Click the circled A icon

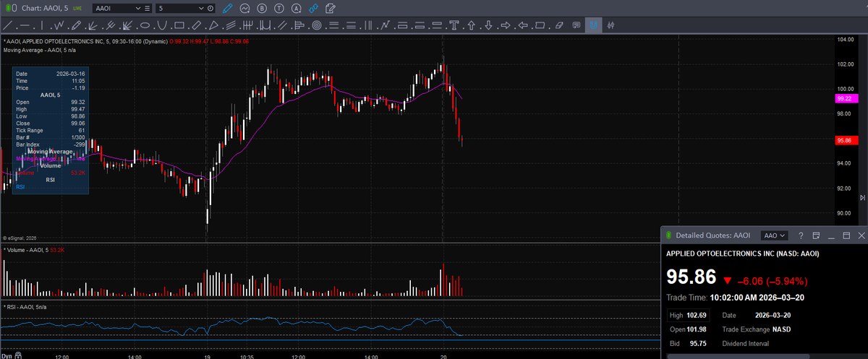[296, 8]
